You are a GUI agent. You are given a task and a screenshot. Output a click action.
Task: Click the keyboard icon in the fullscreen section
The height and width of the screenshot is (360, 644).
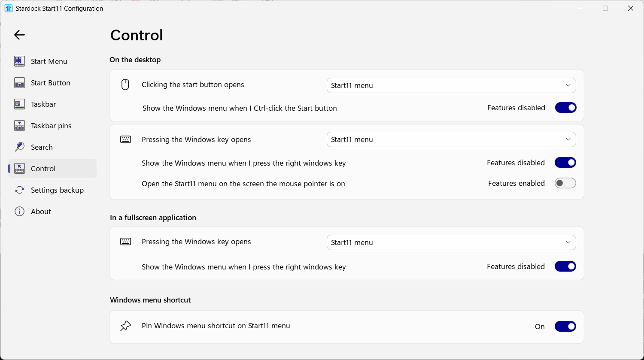[x=125, y=242]
